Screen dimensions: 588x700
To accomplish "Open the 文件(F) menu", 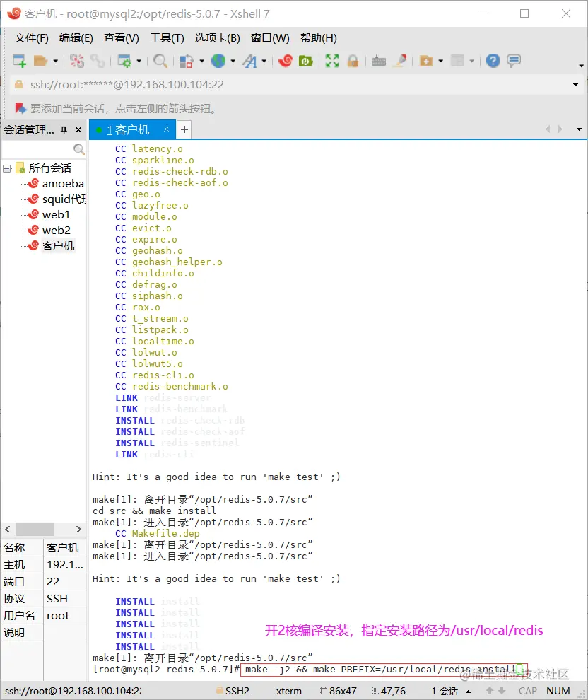I will point(31,38).
